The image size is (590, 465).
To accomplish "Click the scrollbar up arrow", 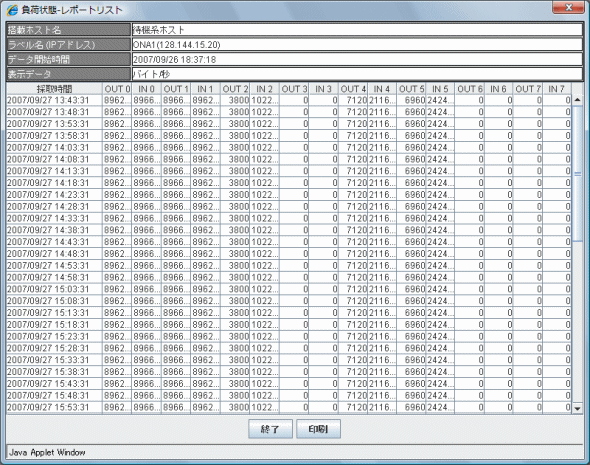I will pos(578,100).
